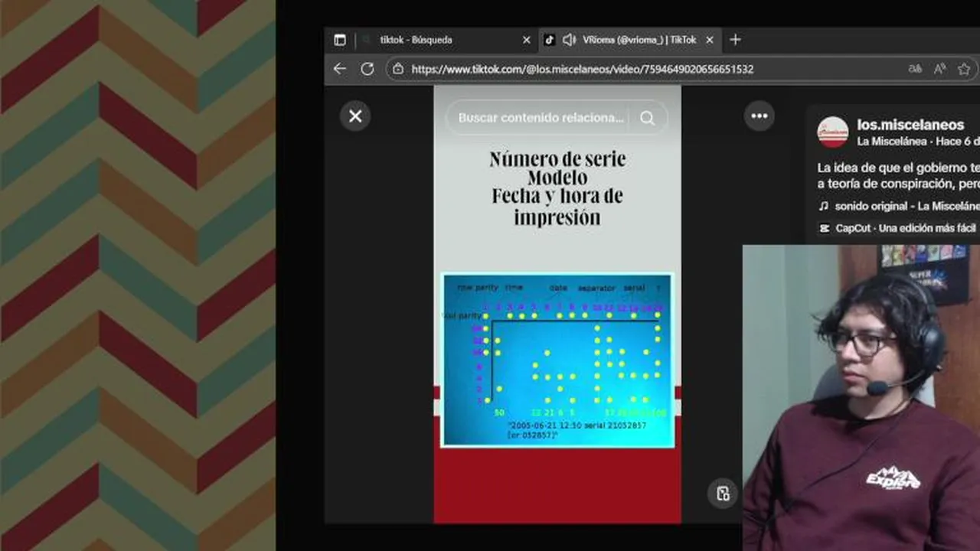The width and height of the screenshot is (980, 551).
Task: Click the floating player icon on video
Action: [x=723, y=494]
